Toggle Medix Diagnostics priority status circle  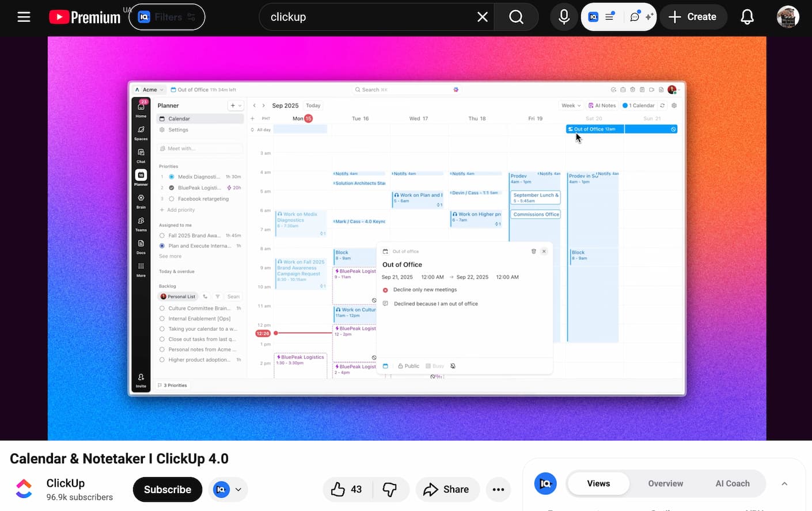pos(171,177)
